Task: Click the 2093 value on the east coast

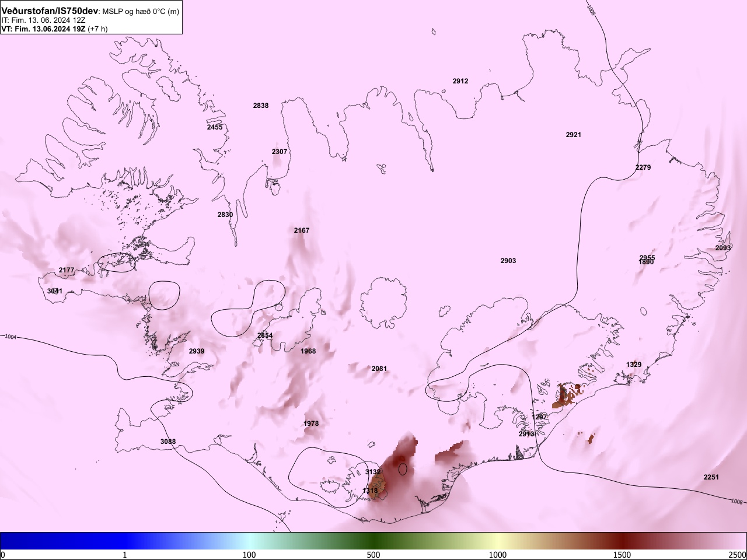Action: [723, 248]
